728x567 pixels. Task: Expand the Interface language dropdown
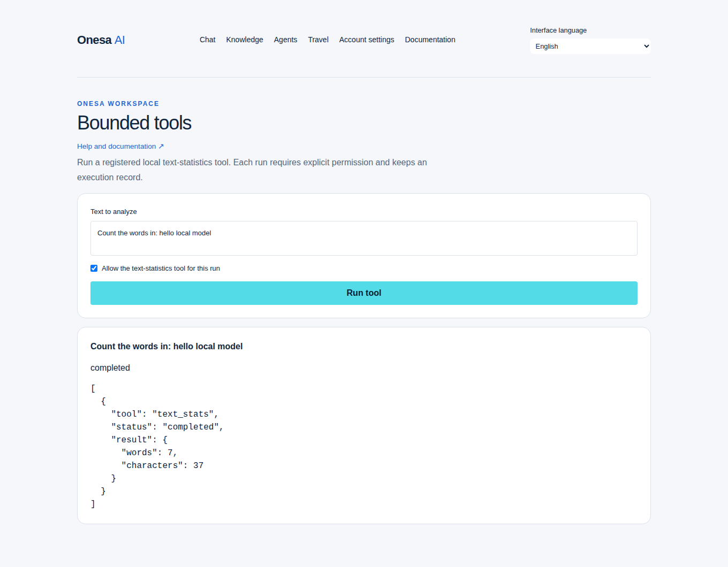(x=590, y=47)
